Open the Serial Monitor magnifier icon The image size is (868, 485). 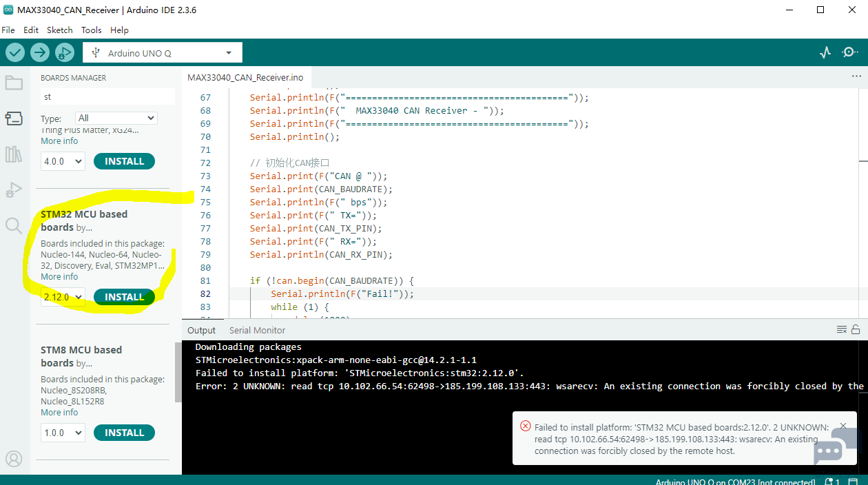click(x=850, y=52)
